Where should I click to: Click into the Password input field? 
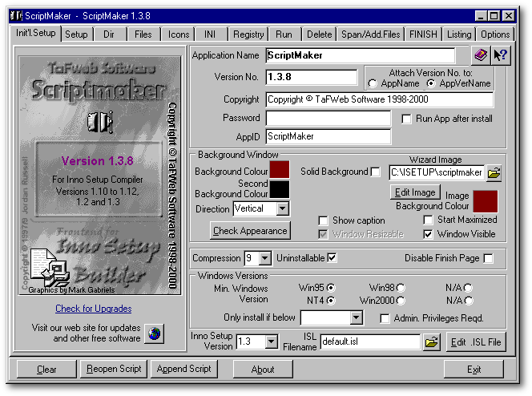pyautogui.click(x=328, y=119)
